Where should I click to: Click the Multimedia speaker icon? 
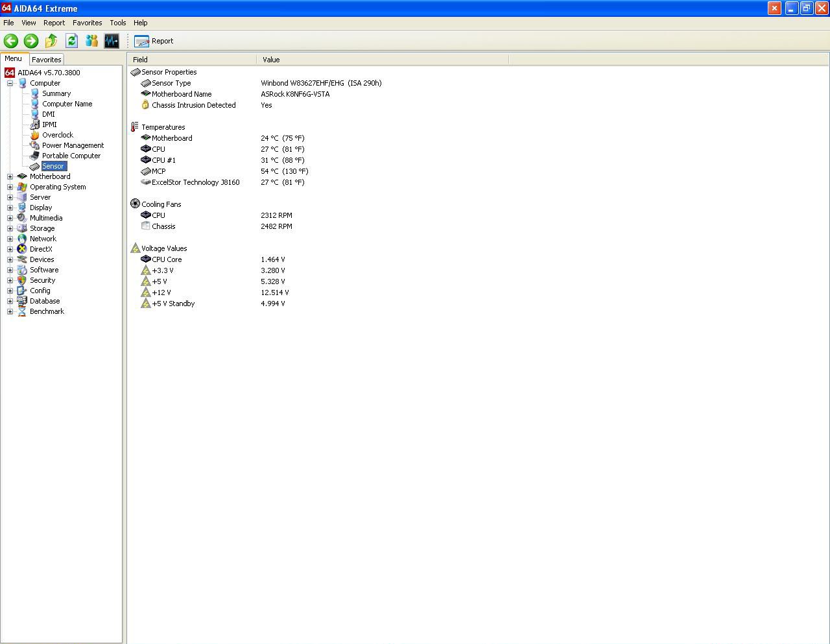[22, 218]
